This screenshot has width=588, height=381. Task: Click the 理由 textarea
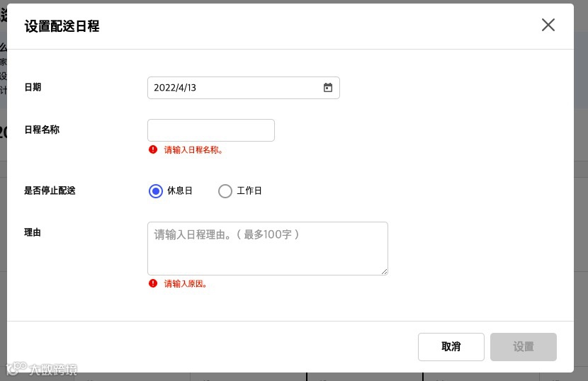point(267,249)
